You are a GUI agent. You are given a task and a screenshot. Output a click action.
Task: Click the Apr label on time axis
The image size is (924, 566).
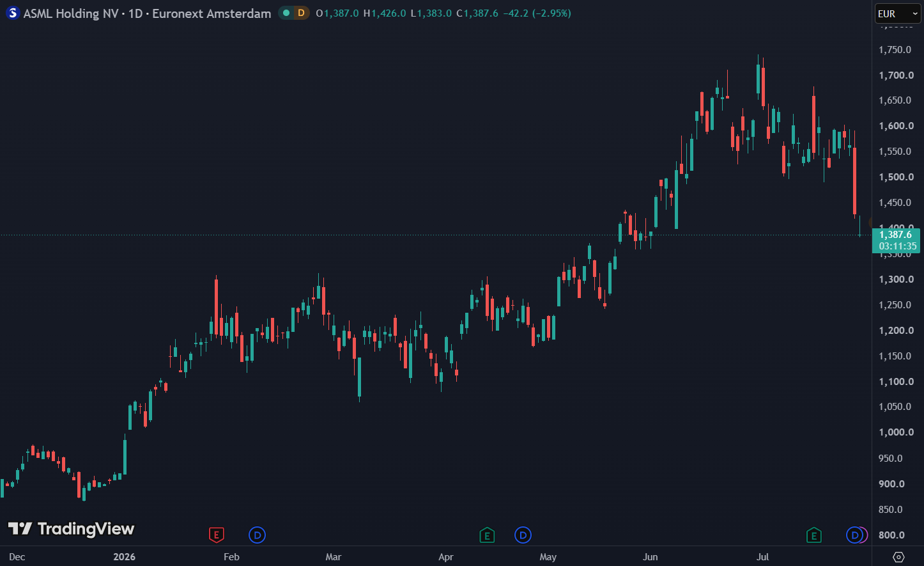click(446, 557)
